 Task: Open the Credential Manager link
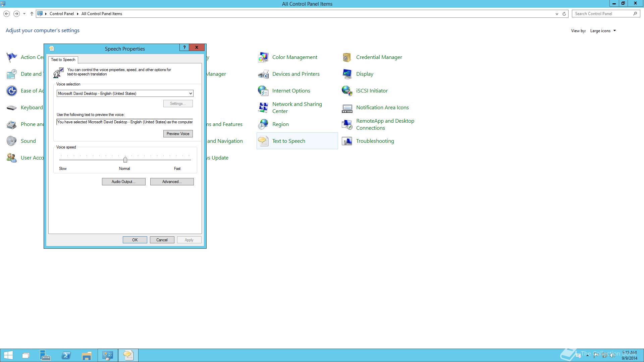[379, 57]
